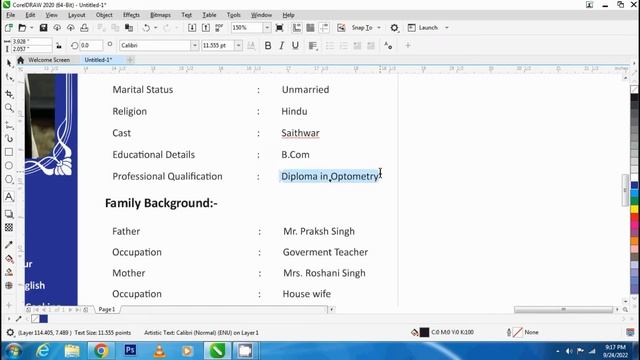Click the object width input field
This screenshot has height=360, width=640.
tap(31, 41)
